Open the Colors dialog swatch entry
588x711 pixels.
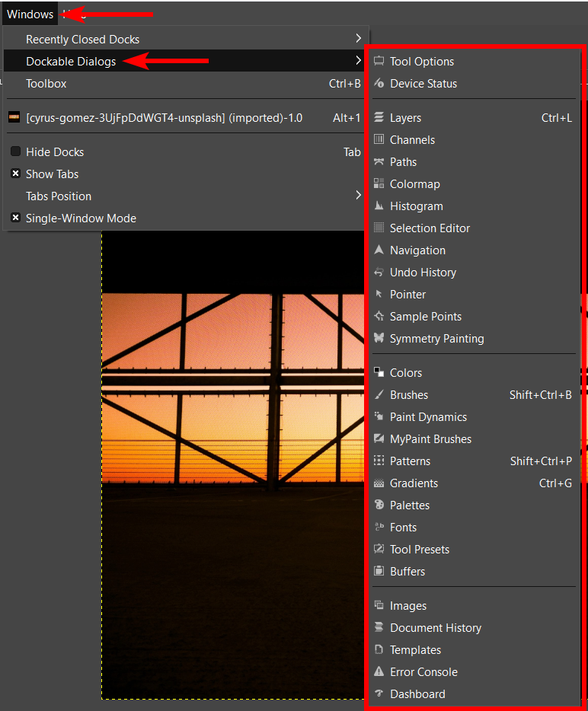pos(405,373)
